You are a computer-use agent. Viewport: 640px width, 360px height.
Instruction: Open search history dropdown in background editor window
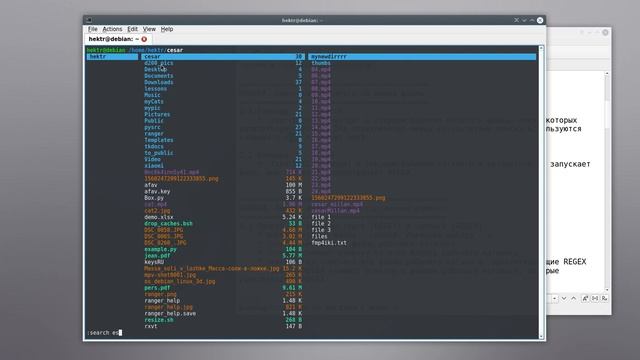(x=554, y=298)
